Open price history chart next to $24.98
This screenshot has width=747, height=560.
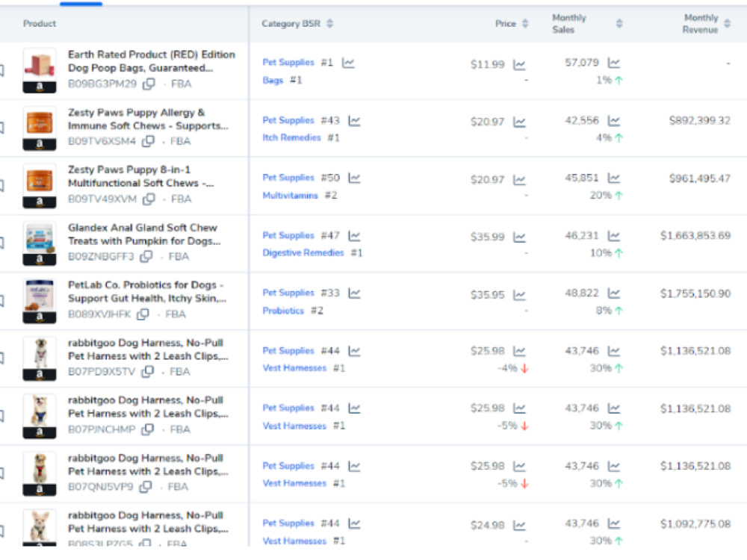(x=519, y=525)
